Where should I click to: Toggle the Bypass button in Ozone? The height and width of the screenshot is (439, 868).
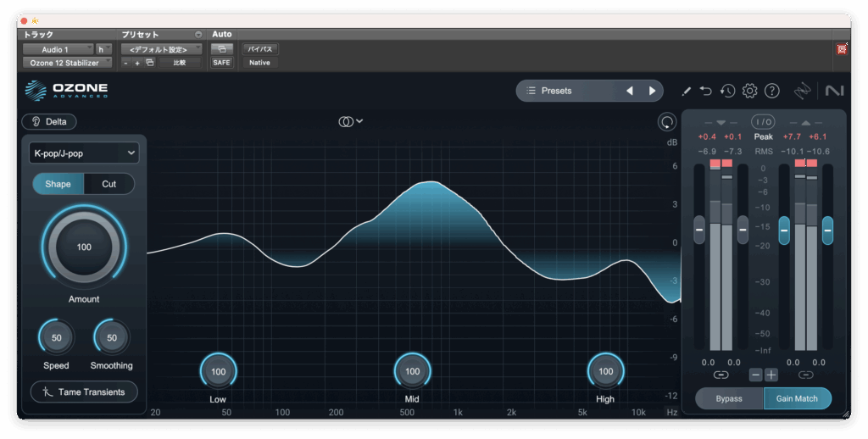click(x=728, y=398)
